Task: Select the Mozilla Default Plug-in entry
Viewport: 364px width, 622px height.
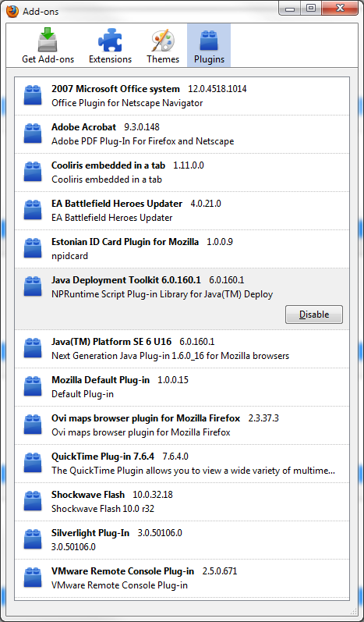Action: pyautogui.click(x=182, y=387)
